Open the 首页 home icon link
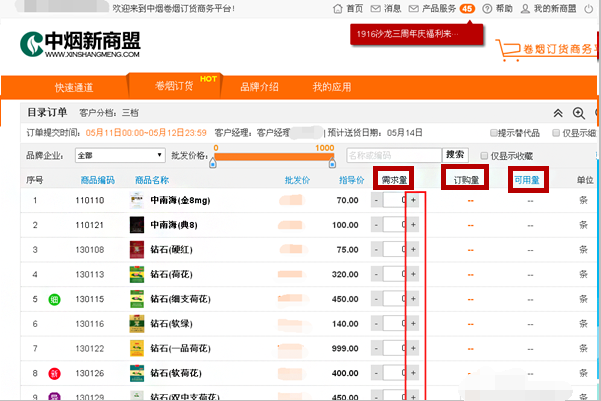This screenshot has height=401, width=601. pos(337,8)
